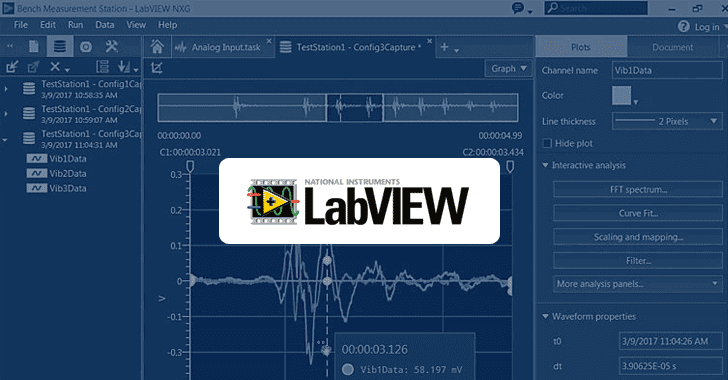Open the Graph view type dropdown
Image resolution: width=728 pixels, height=380 pixels.
pos(508,69)
